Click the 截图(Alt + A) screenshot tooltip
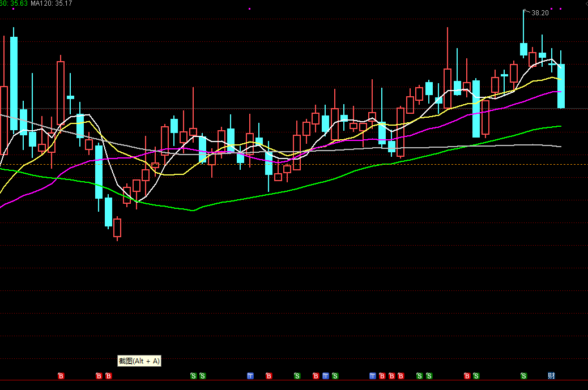 (x=139, y=361)
